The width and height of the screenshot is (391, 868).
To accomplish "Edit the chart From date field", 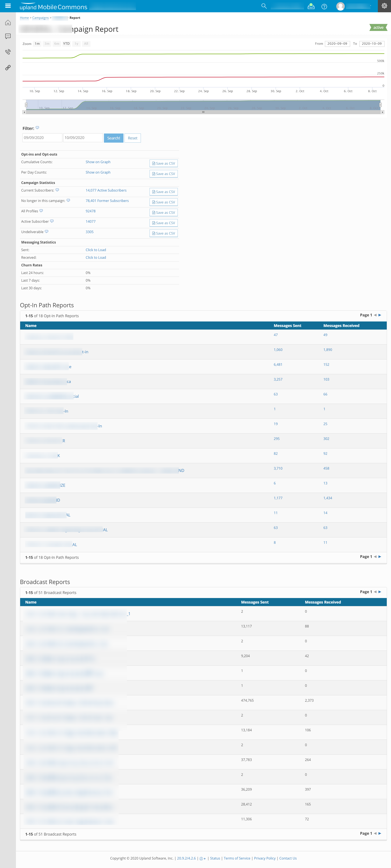I will click(x=337, y=44).
